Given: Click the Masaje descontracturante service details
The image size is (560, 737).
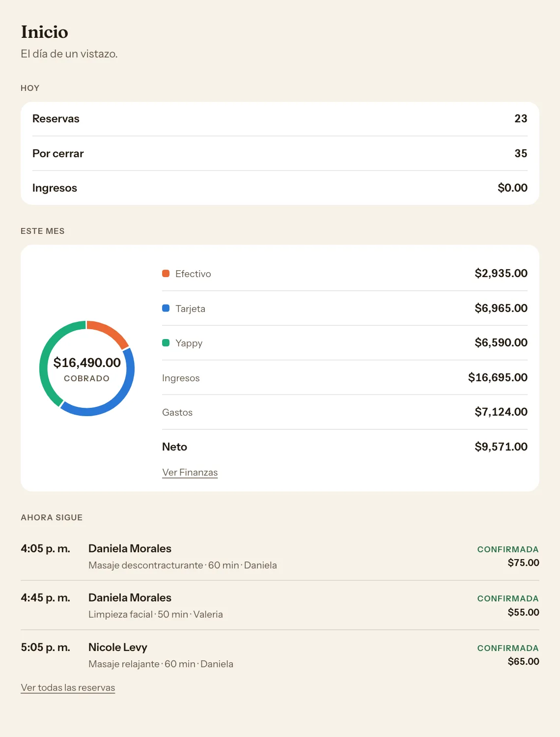Looking at the screenshot, I should [x=183, y=565].
